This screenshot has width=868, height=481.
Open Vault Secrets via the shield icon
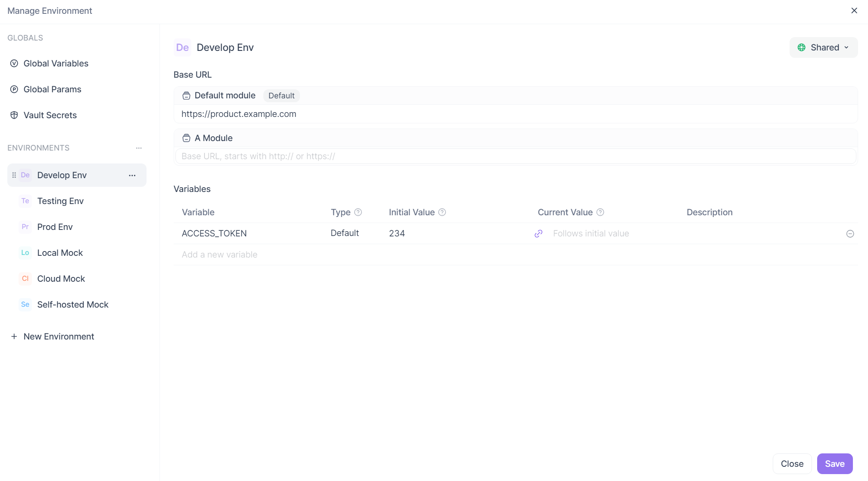(14, 115)
